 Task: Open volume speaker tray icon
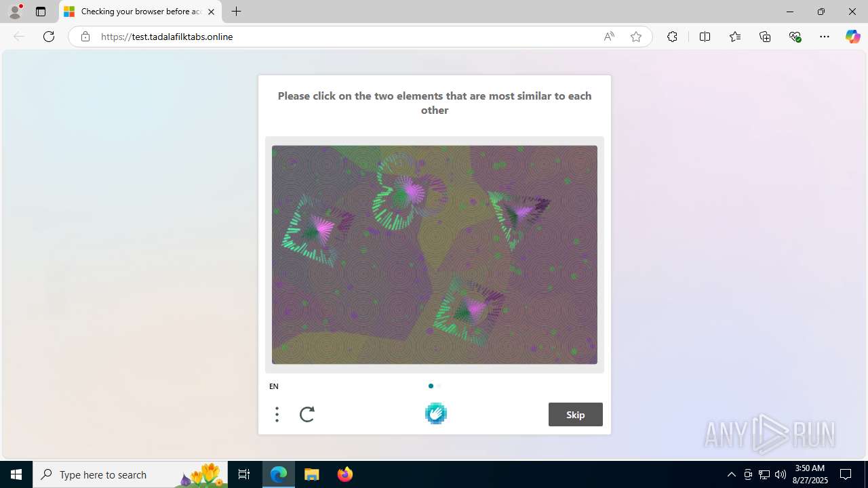(781, 474)
